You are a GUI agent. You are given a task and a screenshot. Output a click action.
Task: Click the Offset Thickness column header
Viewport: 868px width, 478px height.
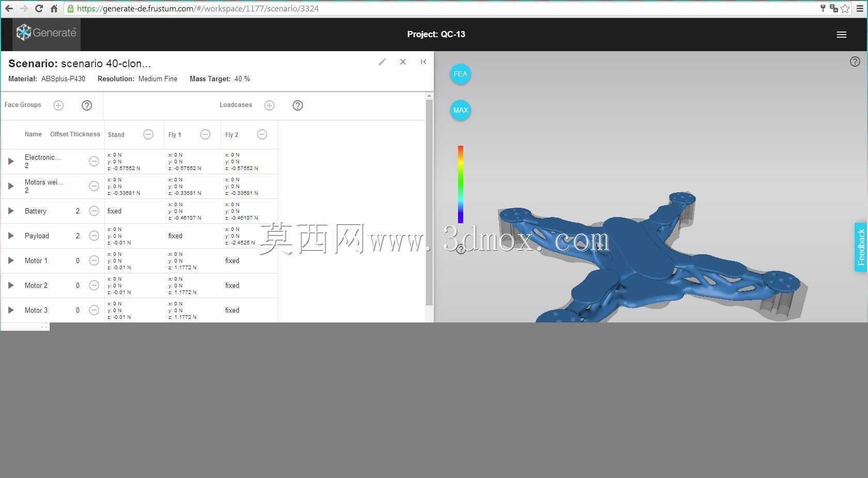point(75,134)
